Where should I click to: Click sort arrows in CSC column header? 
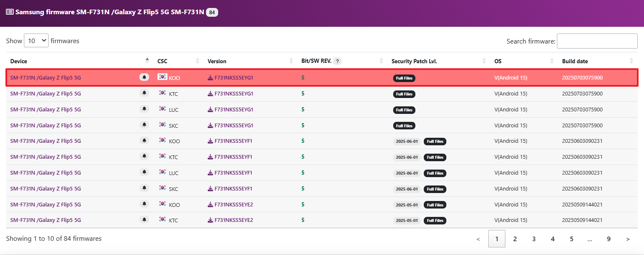point(198,61)
